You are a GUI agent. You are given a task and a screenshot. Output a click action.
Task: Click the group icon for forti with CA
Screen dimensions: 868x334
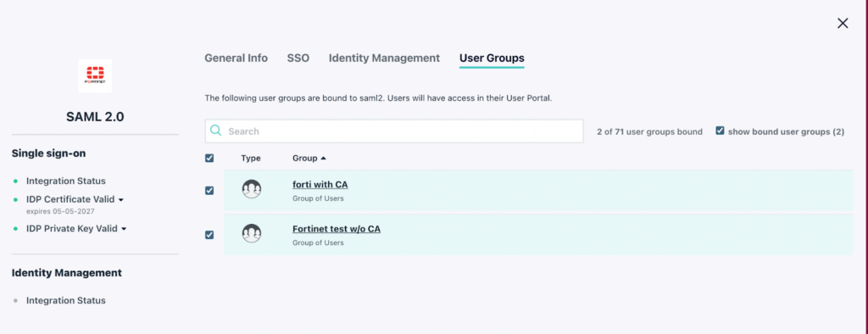252,189
